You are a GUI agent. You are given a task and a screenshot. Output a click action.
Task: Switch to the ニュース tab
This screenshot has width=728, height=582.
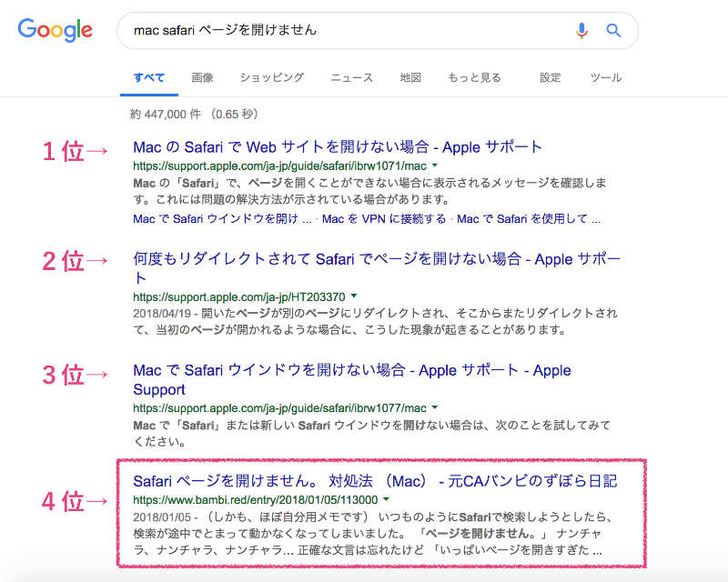coord(351,78)
